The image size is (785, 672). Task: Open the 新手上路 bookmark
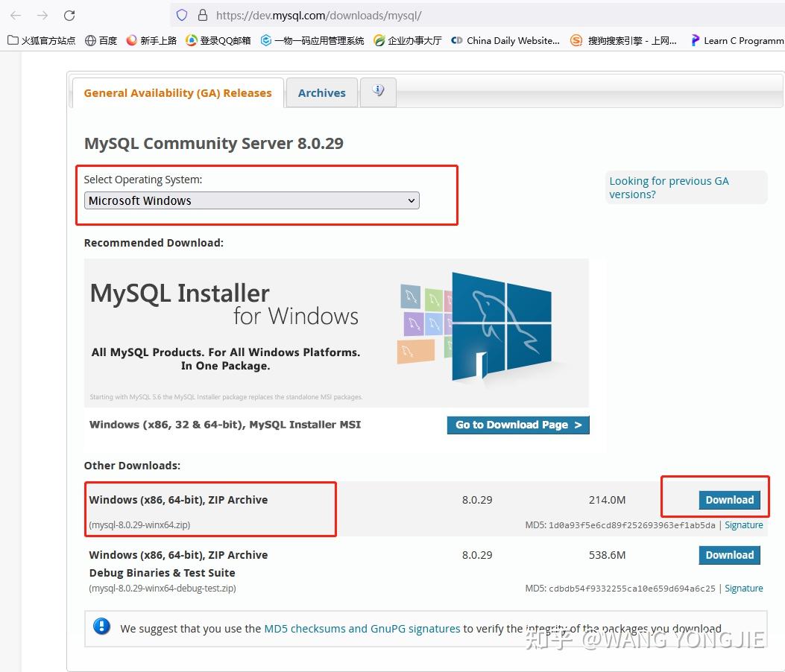(x=151, y=40)
